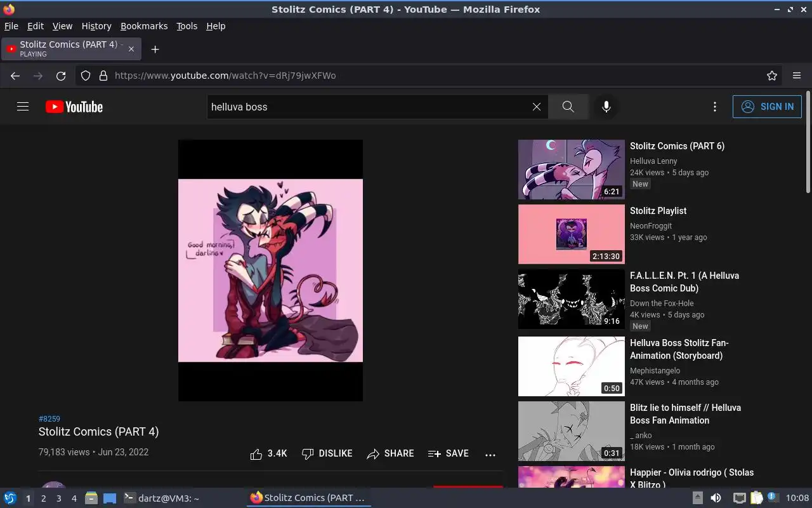
Task: Reload the page
Action: [x=61, y=76]
